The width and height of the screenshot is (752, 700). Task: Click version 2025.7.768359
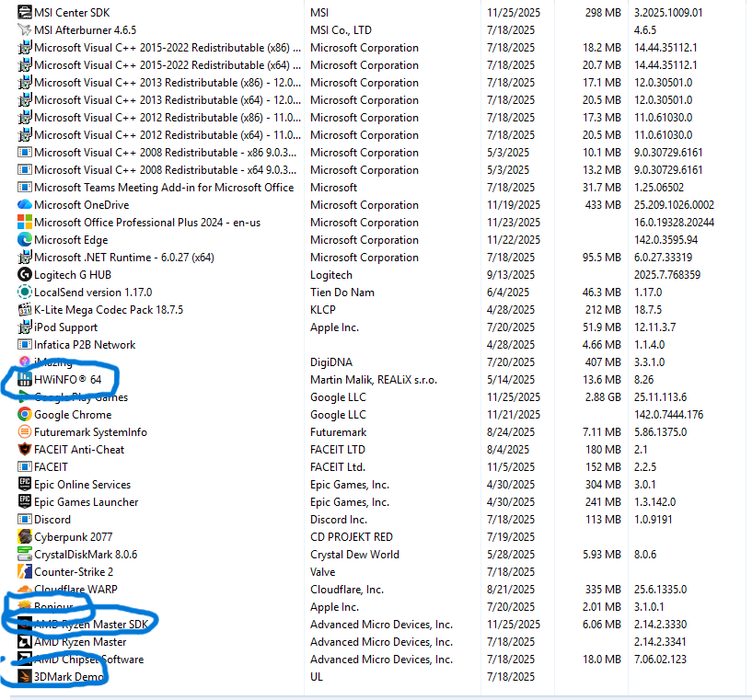pos(667,275)
